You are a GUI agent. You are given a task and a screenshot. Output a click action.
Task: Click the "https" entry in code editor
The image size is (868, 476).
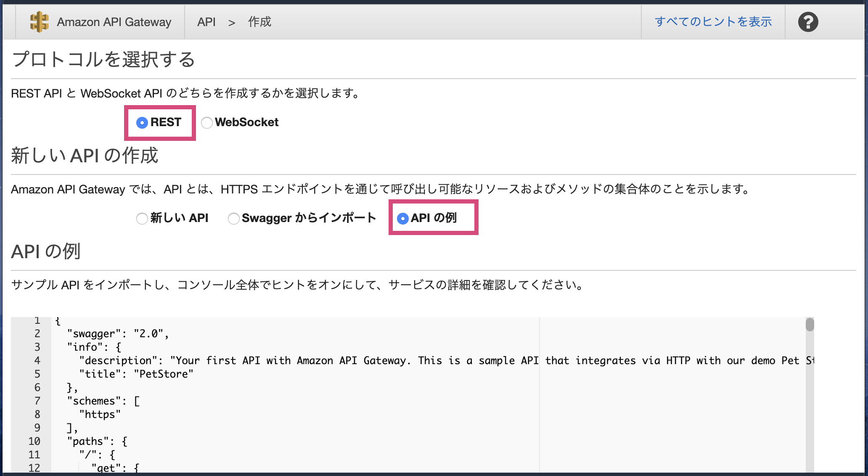pyautogui.click(x=100, y=414)
